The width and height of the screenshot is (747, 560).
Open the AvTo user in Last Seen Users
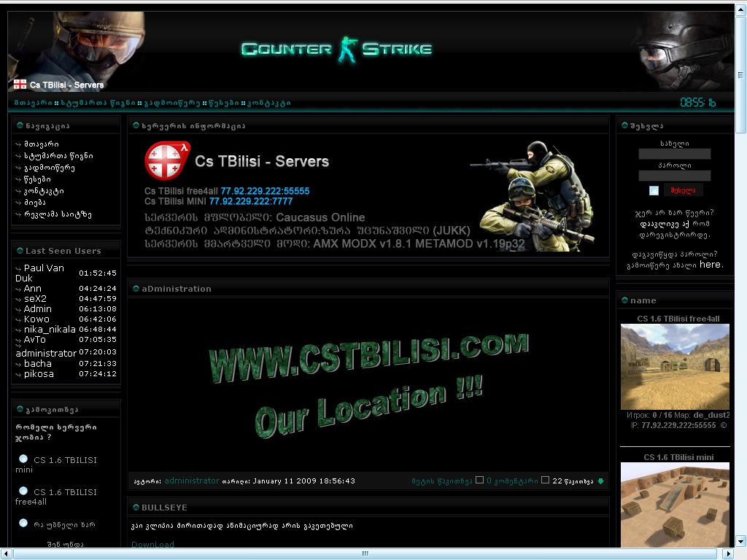35,340
